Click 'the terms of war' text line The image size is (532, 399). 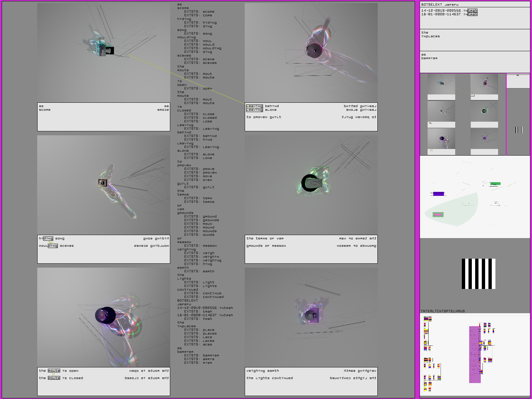point(265,238)
